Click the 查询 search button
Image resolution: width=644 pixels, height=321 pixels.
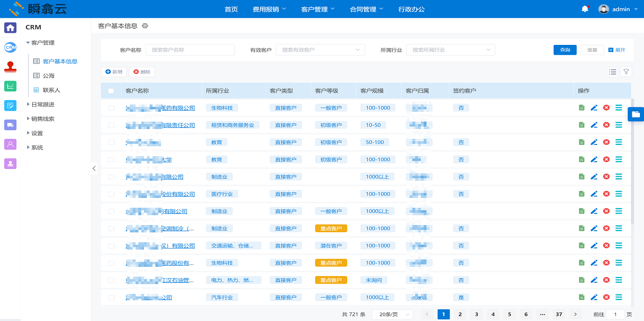click(x=565, y=50)
